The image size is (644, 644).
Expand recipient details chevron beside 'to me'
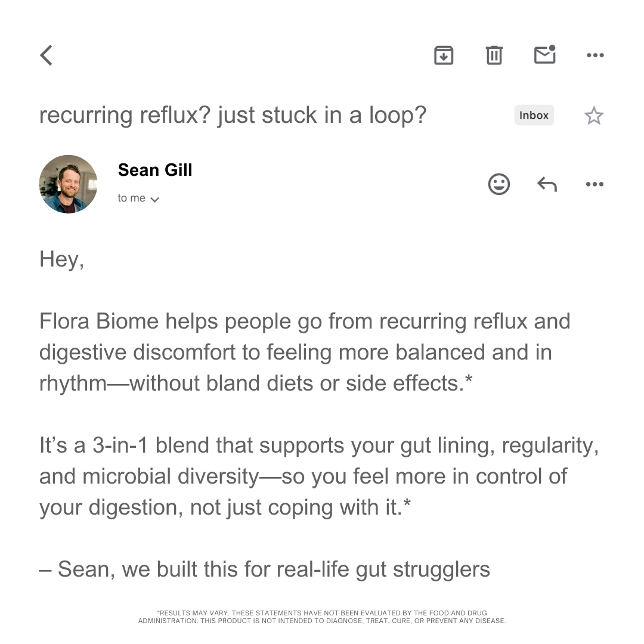pos(155,200)
